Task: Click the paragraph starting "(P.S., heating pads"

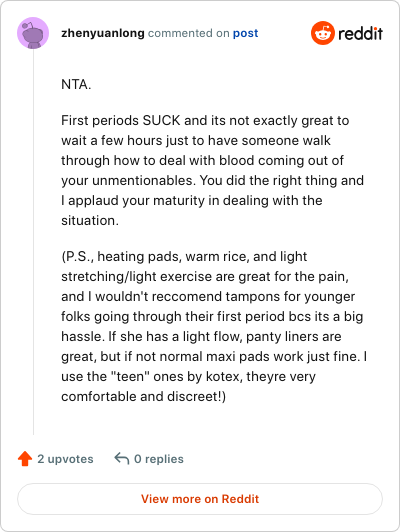Action: pos(214,326)
